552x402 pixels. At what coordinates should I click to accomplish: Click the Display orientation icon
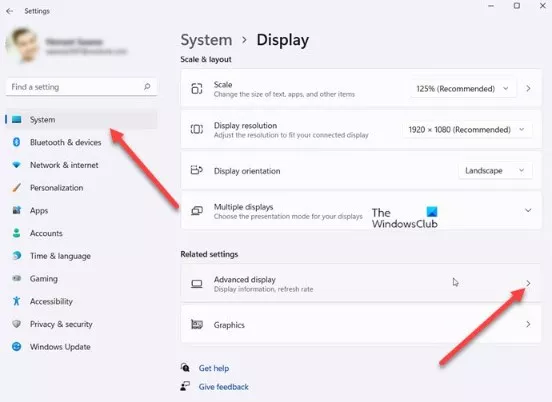(196, 170)
